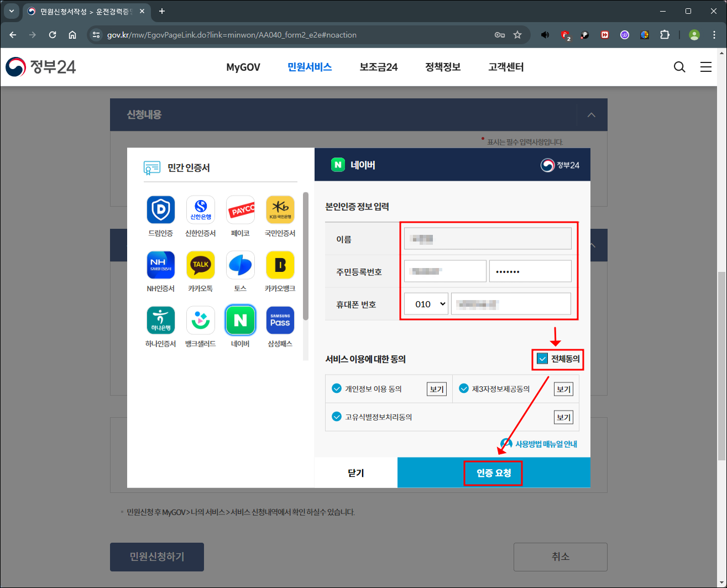Click the 인증 요청 button
Screen dimensions: 727x588
tap(494, 473)
